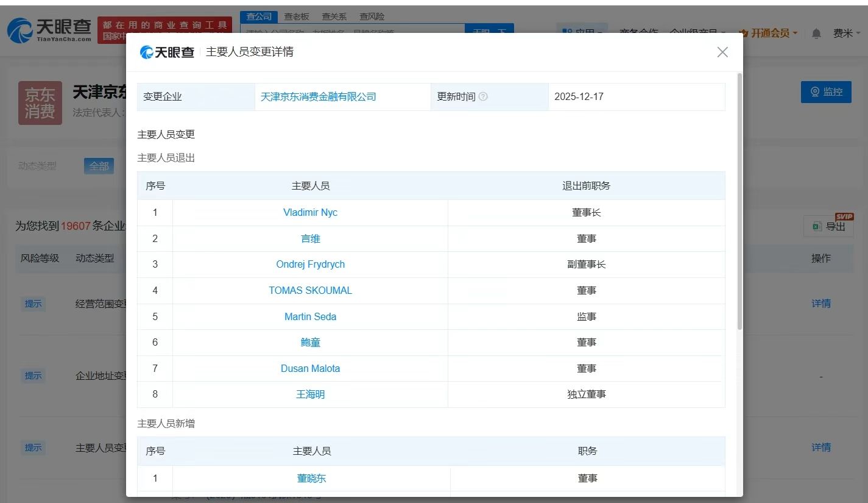Screen dimensions: 868x503
Task: Click the 监控 monitor button
Action: (826, 92)
